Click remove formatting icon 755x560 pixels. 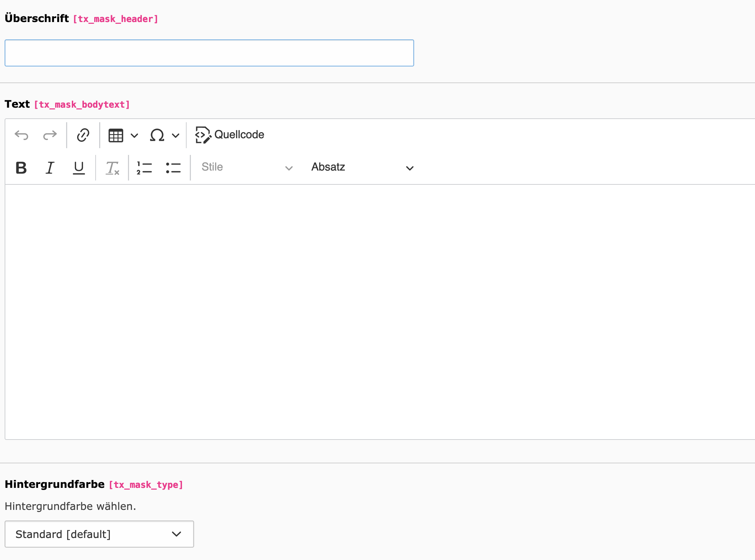(112, 168)
